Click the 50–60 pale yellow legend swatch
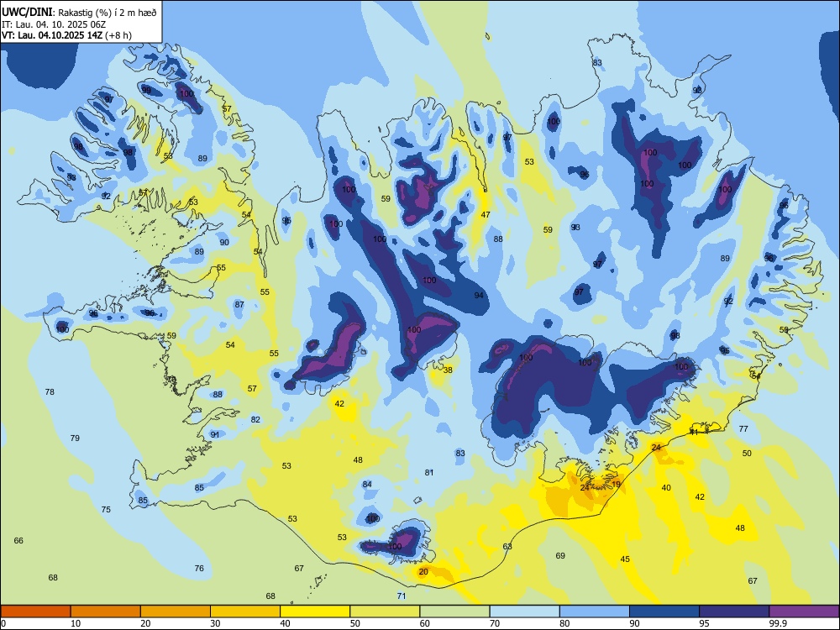Image resolution: width=840 pixels, height=630 pixels. [x=385, y=612]
